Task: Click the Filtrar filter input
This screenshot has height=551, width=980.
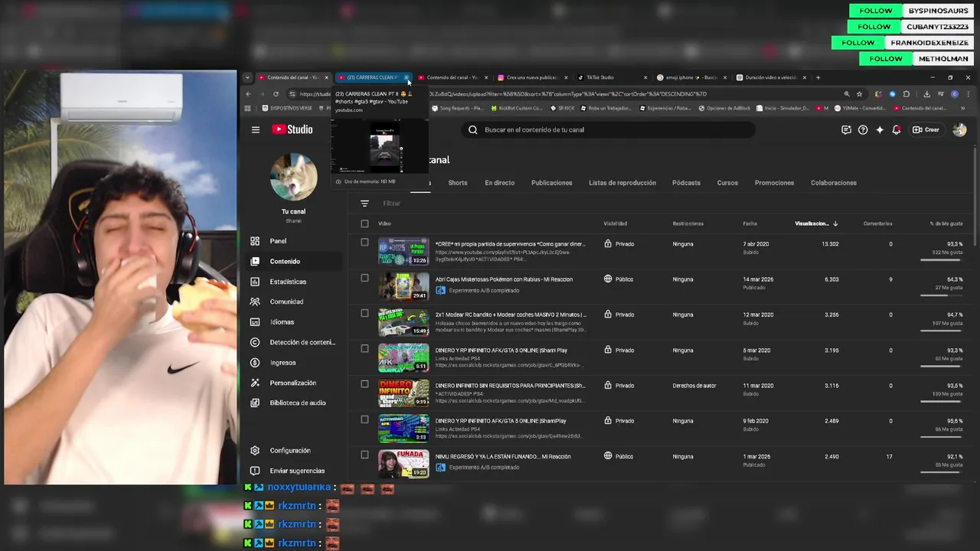Action: (392, 204)
